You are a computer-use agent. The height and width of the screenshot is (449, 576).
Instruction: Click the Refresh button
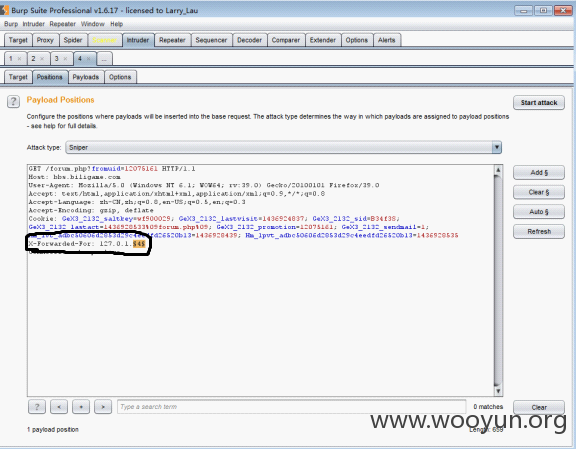(539, 231)
